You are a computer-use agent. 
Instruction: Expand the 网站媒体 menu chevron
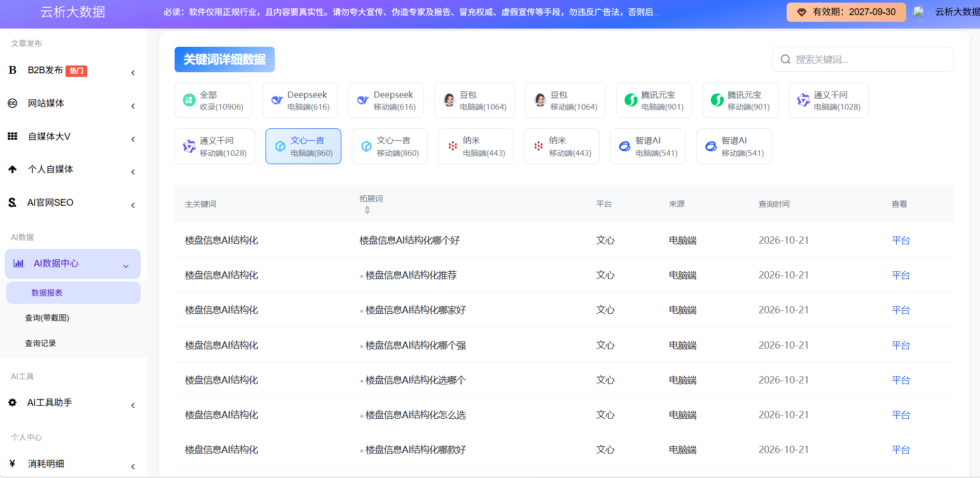coord(133,106)
